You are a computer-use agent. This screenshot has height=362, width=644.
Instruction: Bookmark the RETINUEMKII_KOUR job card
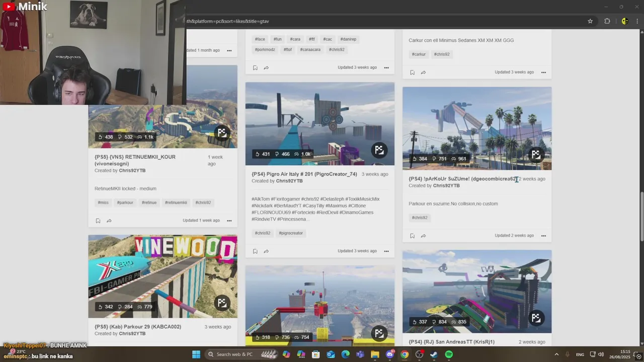[x=98, y=221]
